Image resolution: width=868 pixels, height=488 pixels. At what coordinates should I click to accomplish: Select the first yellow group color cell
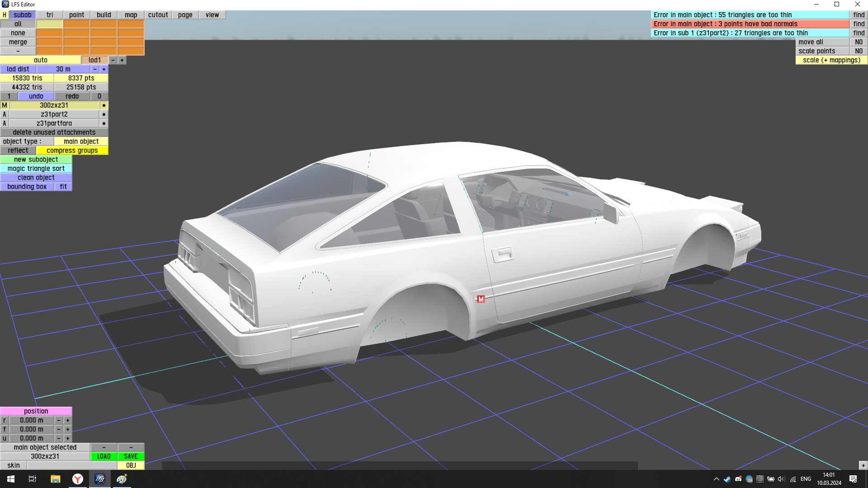pos(50,24)
